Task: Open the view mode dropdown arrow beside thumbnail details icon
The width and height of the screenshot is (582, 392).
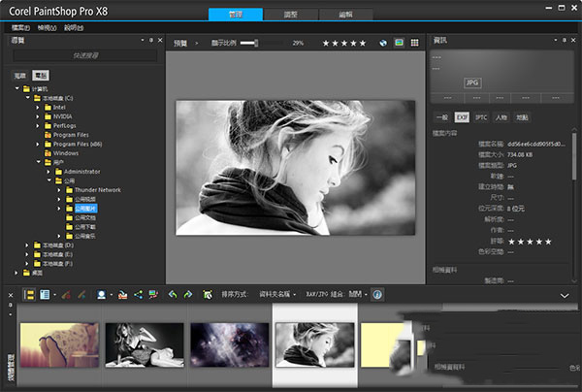Action: point(54,295)
